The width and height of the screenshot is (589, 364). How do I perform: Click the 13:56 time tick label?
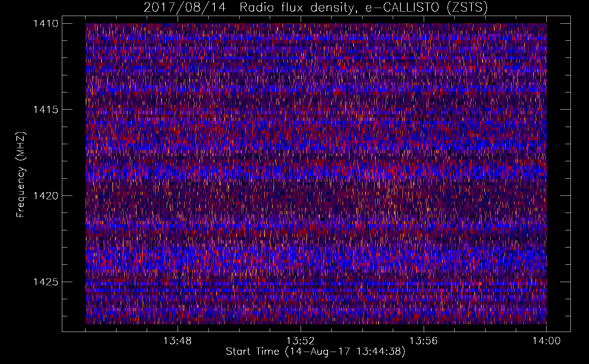click(423, 341)
